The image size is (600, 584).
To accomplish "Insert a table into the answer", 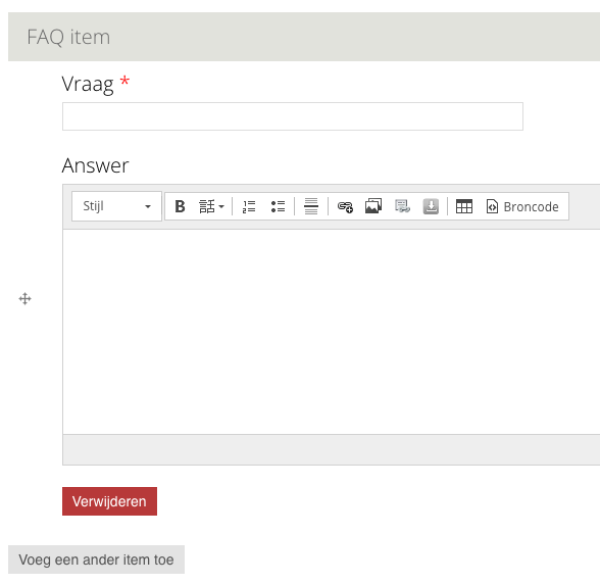I will [x=464, y=207].
